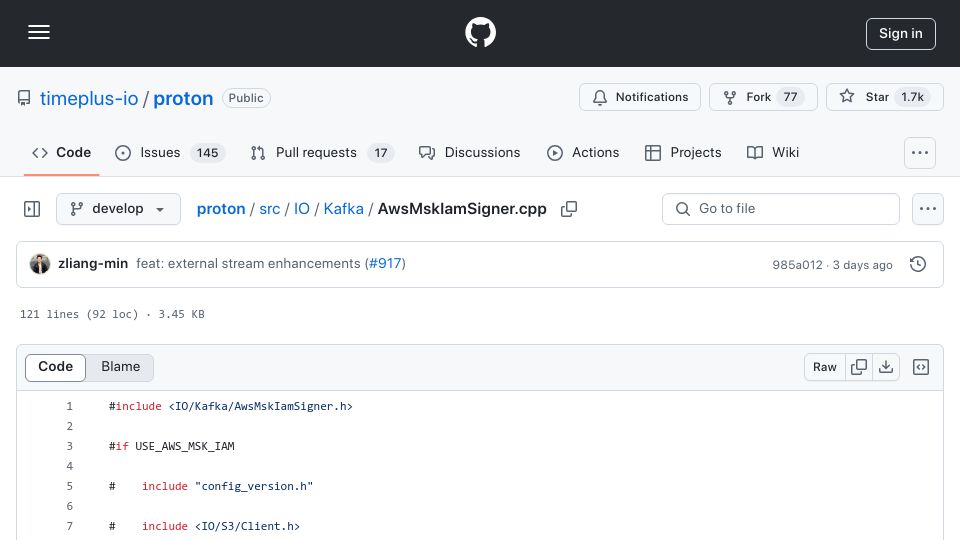Viewport: 960px width, 540px height.
Task: Open the Wiki tab
Action: point(773,152)
